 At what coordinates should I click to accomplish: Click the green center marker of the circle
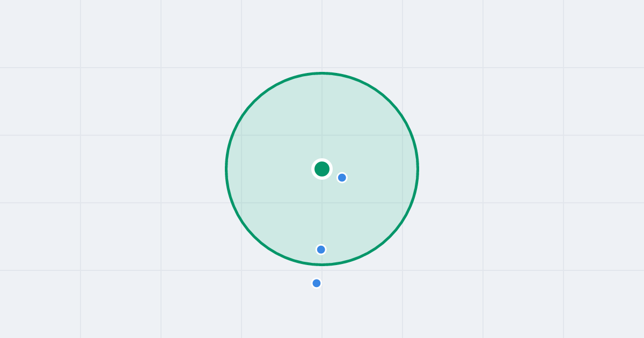(322, 169)
